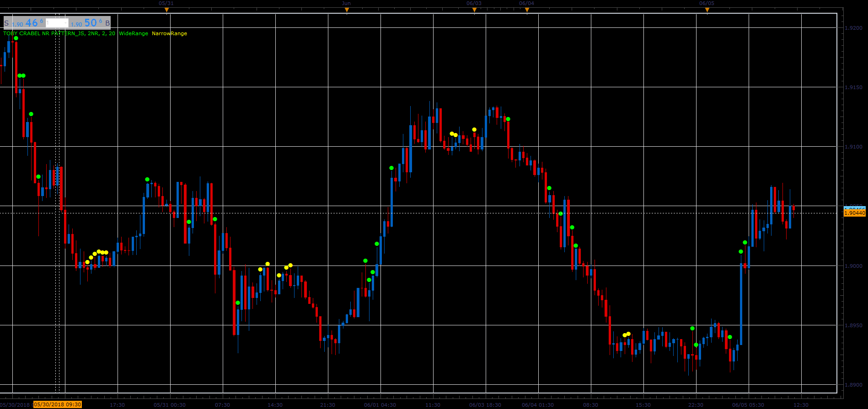Click the 05/31 session marker triangle
The width and height of the screenshot is (868, 409).
(x=166, y=10)
